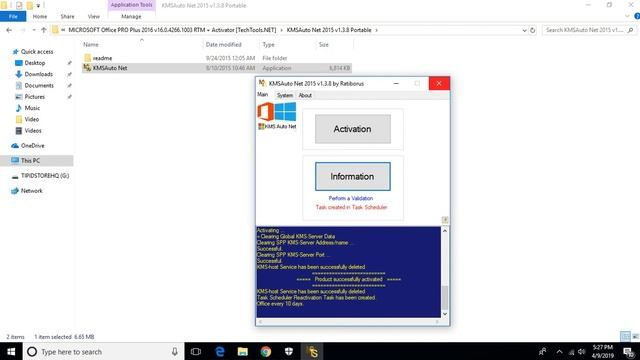Launch Google Chrome from the taskbar

[266, 351]
